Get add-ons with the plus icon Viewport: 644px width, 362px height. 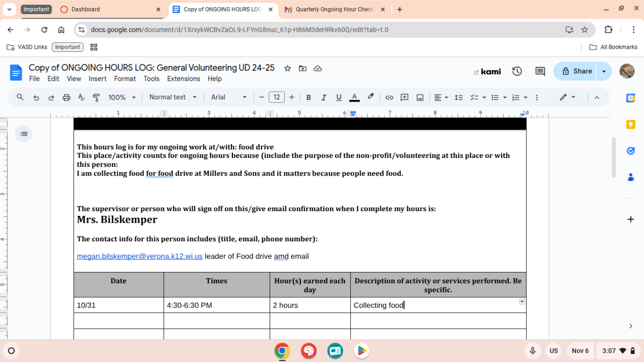pos(630,219)
